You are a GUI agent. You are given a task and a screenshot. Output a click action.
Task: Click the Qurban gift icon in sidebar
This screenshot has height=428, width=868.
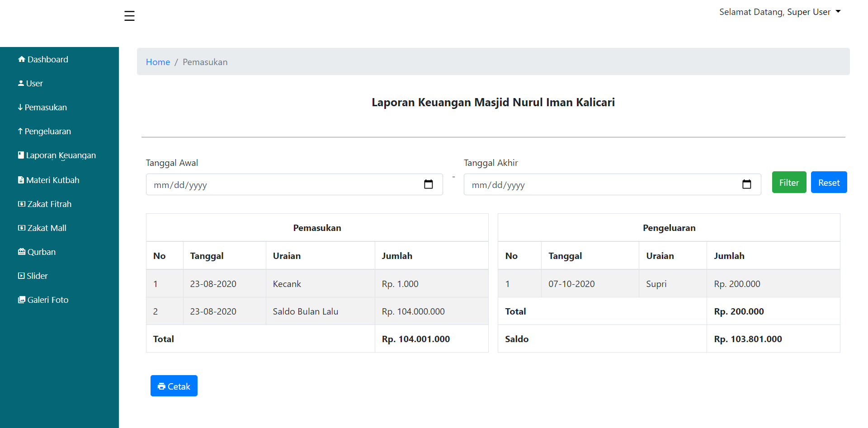click(x=21, y=252)
